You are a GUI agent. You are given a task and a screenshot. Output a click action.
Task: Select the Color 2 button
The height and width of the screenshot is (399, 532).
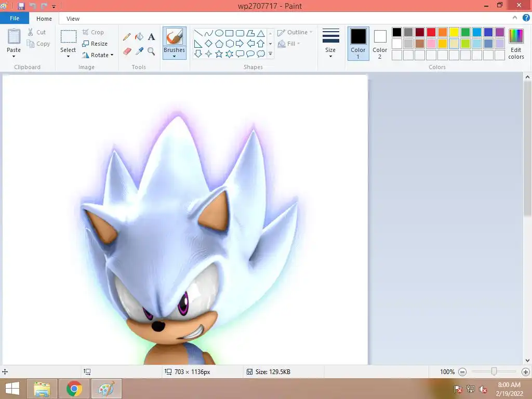pos(380,44)
